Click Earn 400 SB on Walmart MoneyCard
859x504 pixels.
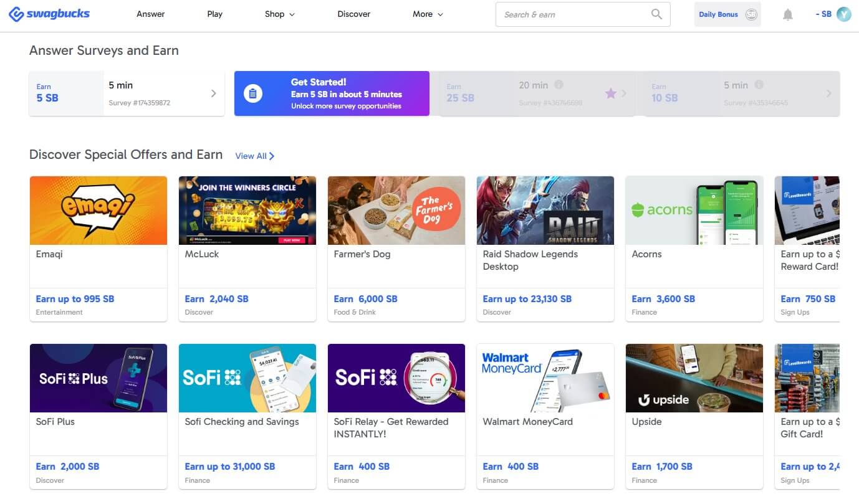511,467
